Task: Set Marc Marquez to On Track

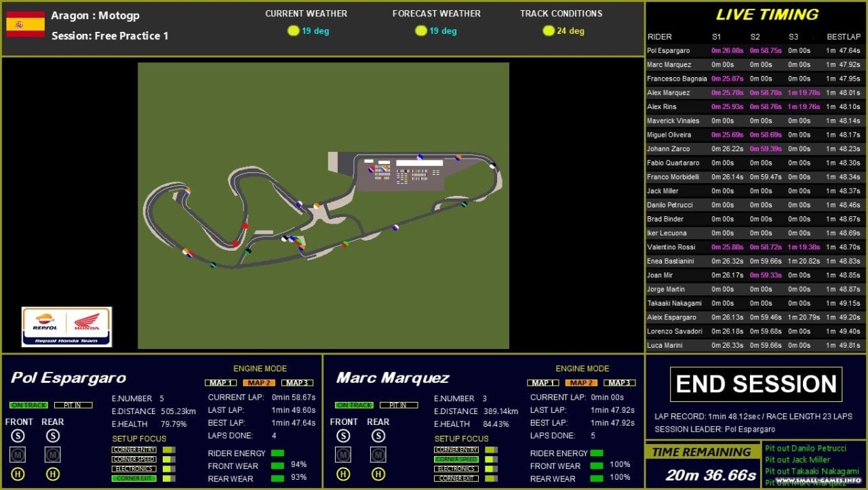Action: coord(354,405)
